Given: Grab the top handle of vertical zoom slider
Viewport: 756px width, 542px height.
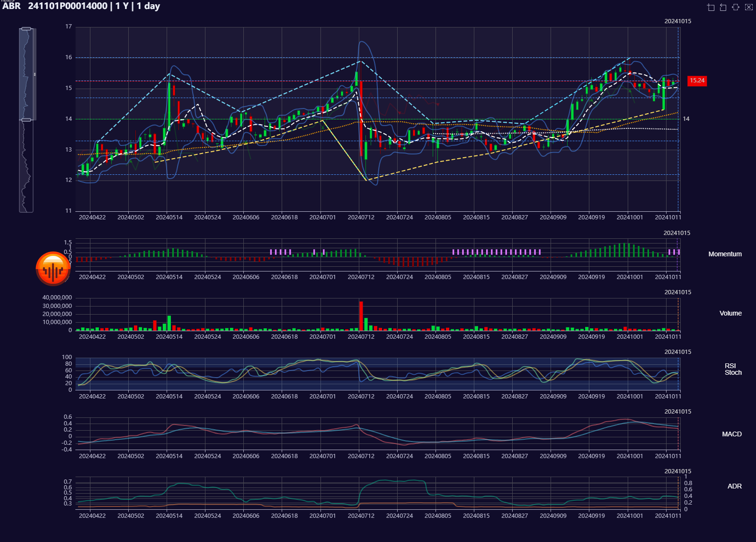Looking at the screenshot, I should click(x=27, y=29).
